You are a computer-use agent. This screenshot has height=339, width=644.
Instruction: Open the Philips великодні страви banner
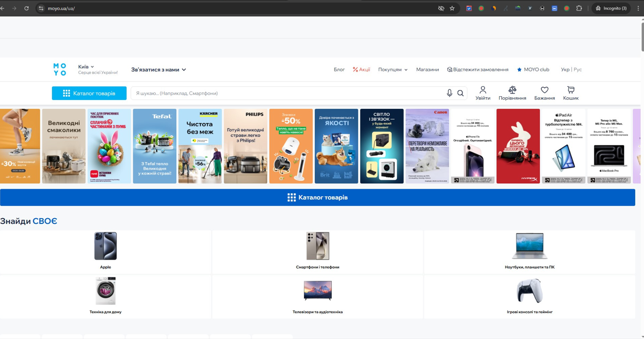(245, 146)
